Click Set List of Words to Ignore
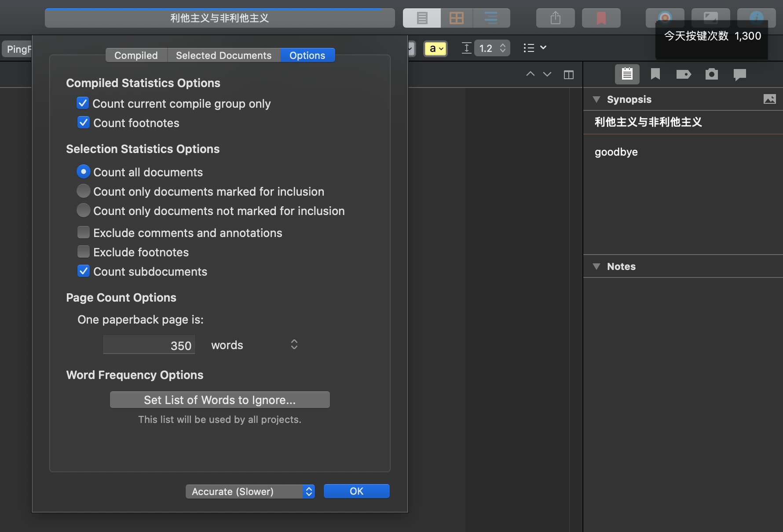Image resolution: width=783 pixels, height=532 pixels. 220,400
